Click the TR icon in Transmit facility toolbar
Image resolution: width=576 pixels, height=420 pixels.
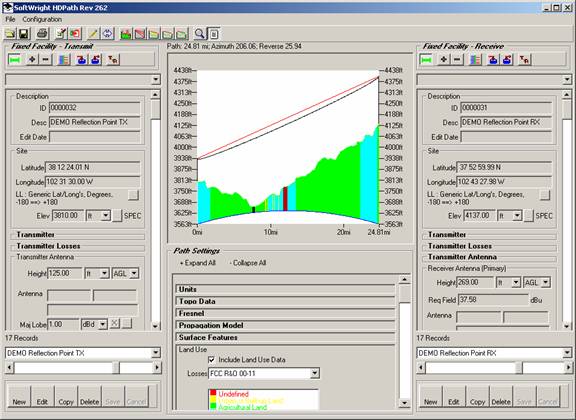pyautogui.click(x=113, y=59)
